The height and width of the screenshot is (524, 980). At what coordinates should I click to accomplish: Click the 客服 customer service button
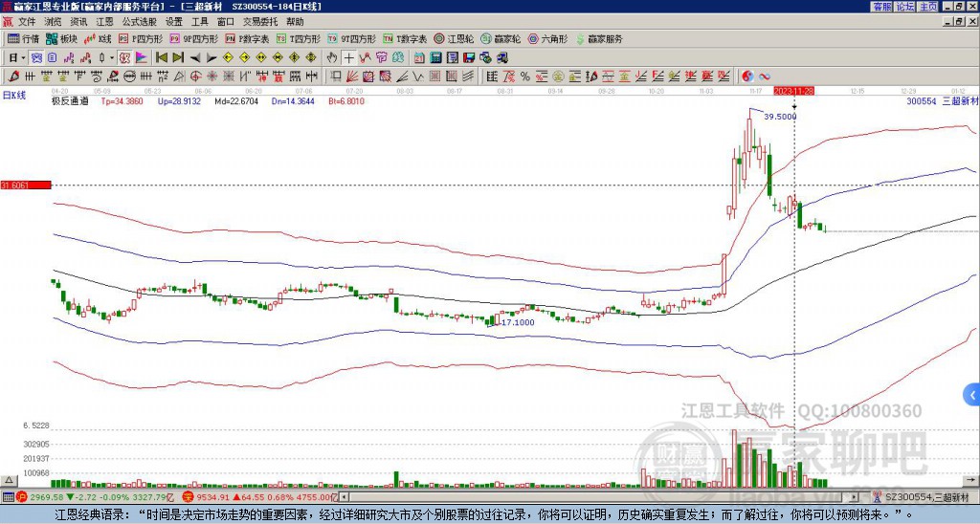click(x=882, y=7)
